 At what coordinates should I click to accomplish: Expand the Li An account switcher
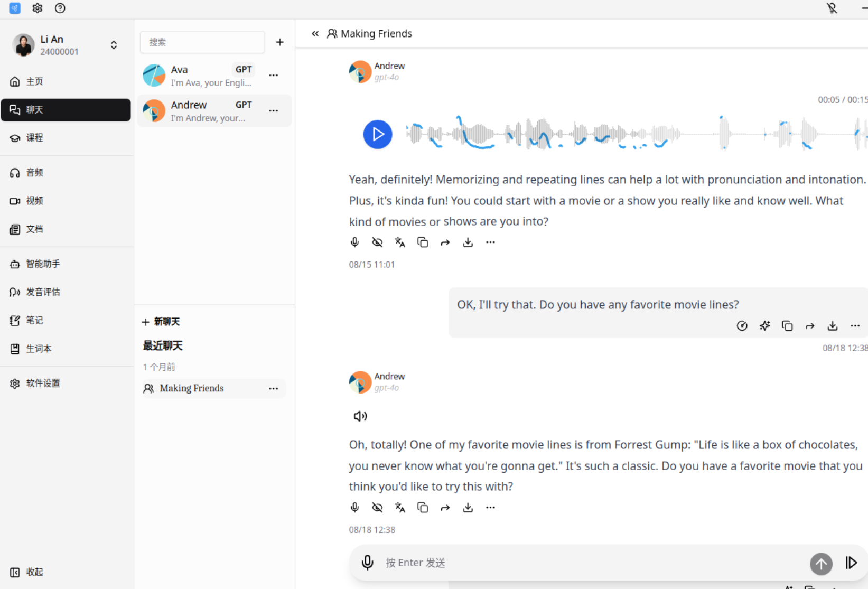(114, 45)
